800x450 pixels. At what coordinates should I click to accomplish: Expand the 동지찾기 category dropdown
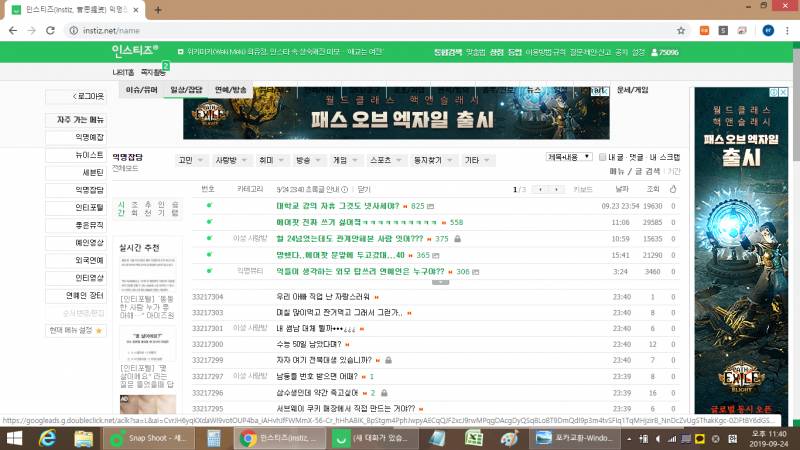point(433,160)
